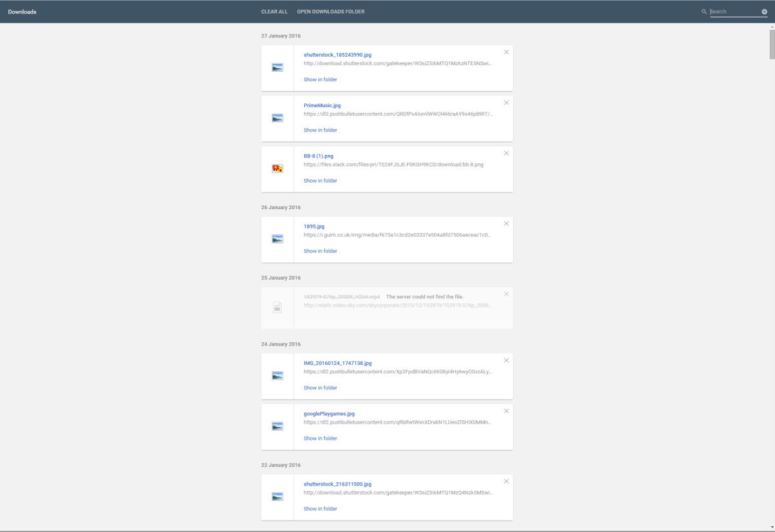
Task: Show shutterstock_185243990.jpg in folder
Action: (320, 79)
